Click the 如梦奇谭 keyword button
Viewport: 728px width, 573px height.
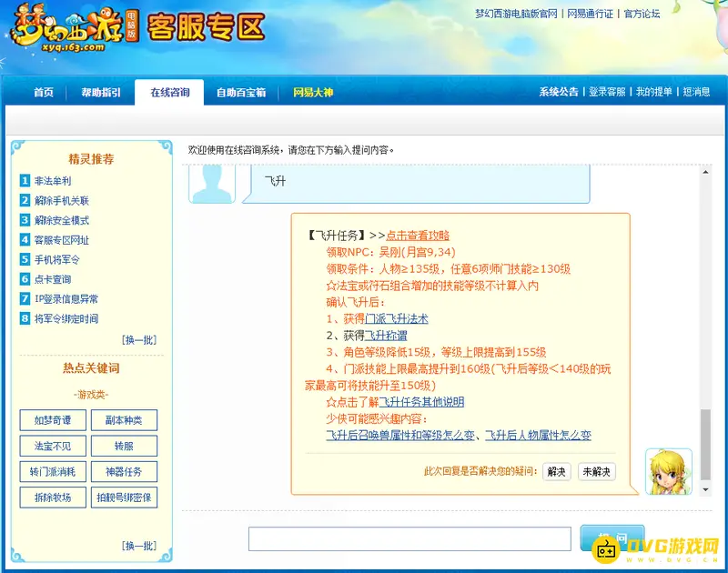(53, 420)
